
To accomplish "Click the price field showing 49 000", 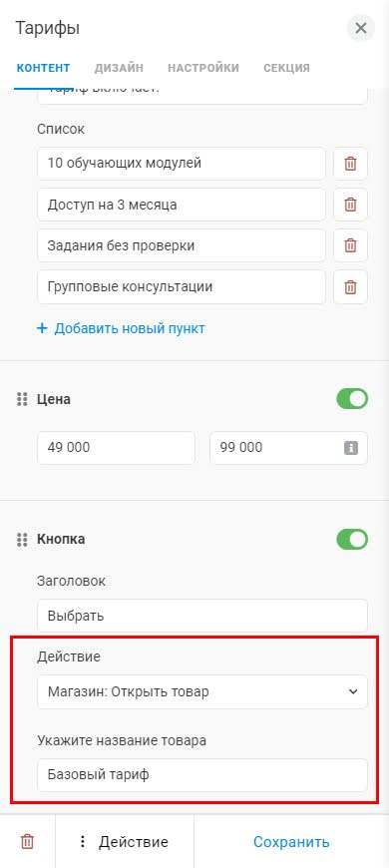I will pyautogui.click(x=117, y=448).
